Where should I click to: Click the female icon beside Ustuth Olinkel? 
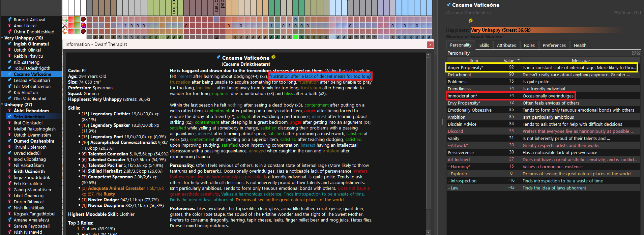coord(10,50)
